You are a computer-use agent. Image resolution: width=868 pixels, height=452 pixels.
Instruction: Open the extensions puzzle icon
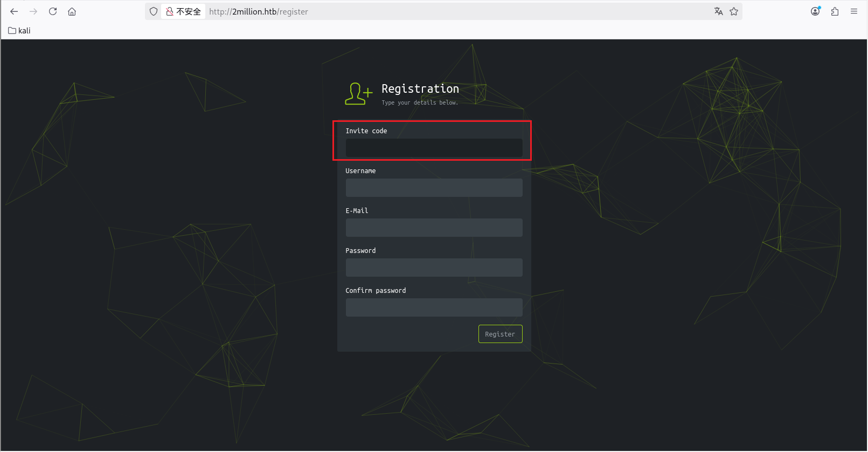(x=835, y=11)
